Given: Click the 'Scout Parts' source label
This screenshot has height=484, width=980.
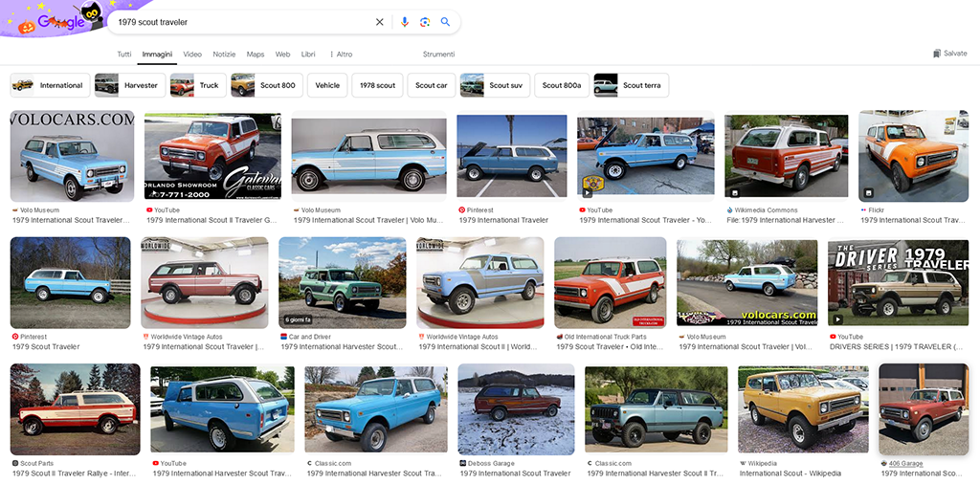Looking at the screenshot, I should (37, 463).
